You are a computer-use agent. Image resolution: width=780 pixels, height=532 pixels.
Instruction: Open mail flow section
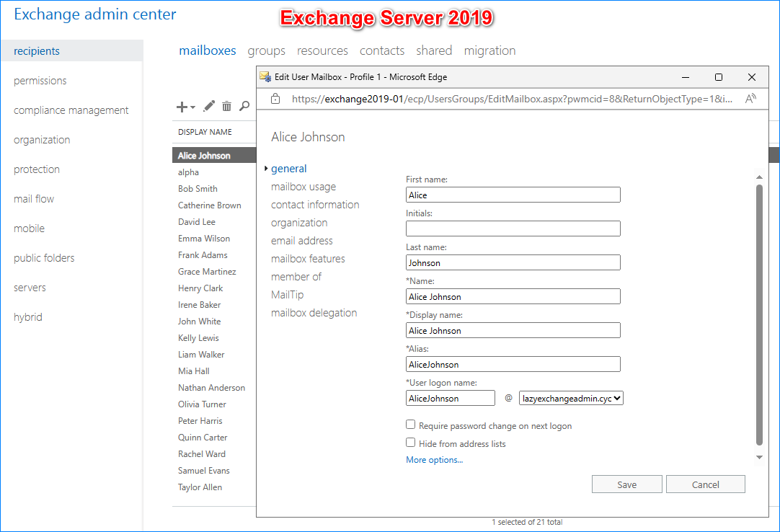(34, 199)
